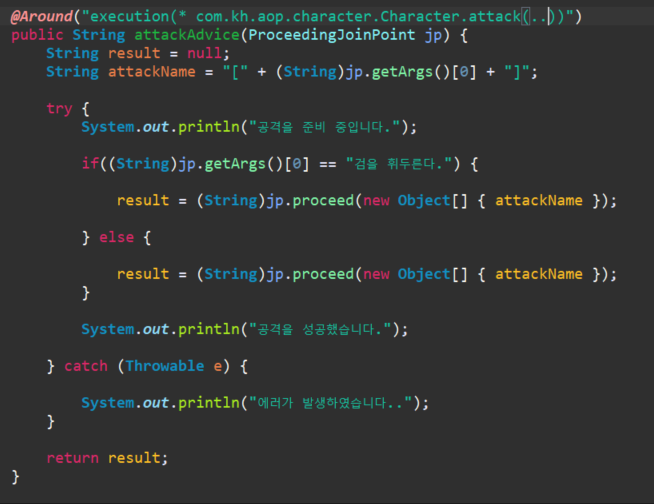Viewport: 654px width, 504px height.
Task: Click the 'null' keyword in result declaration
Action: pos(204,53)
